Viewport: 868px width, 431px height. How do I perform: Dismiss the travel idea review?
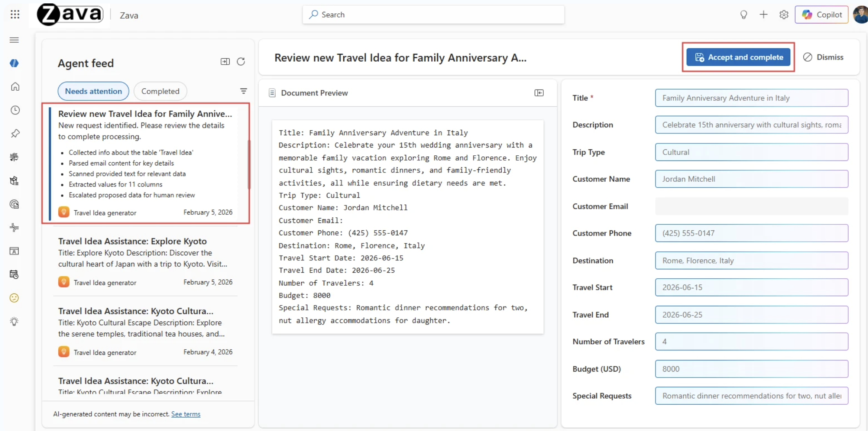tap(824, 57)
